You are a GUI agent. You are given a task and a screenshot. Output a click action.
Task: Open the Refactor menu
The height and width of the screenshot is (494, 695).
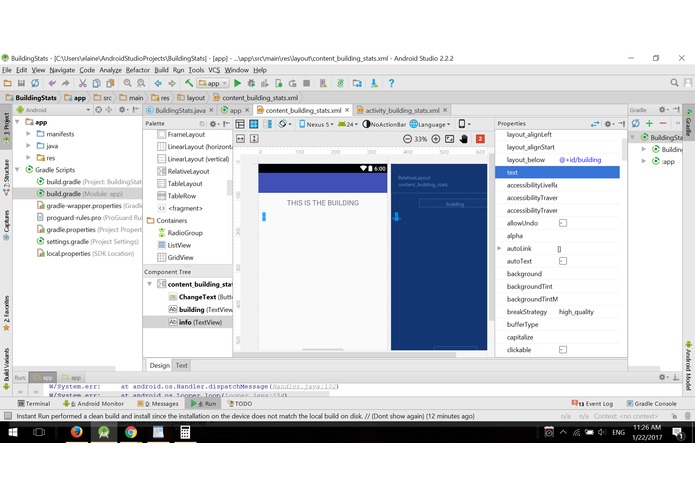coord(137,70)
